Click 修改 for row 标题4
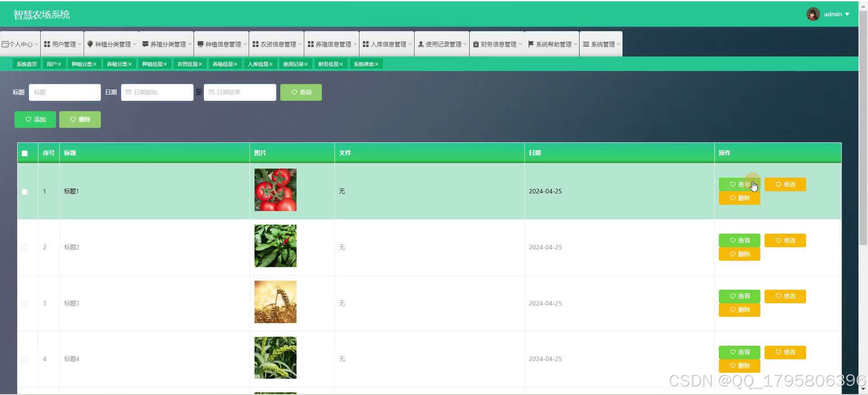The image size is (868, 395). click(x=785, y=352)
